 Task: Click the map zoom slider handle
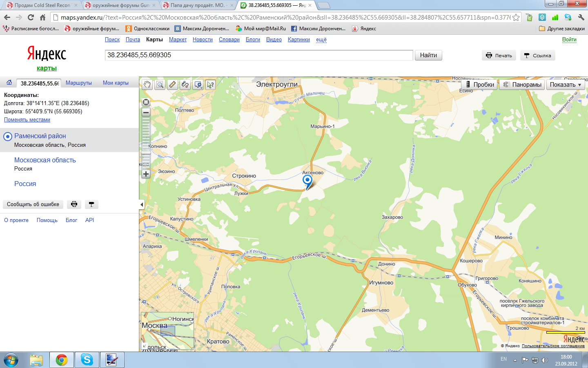pos(146,153)
